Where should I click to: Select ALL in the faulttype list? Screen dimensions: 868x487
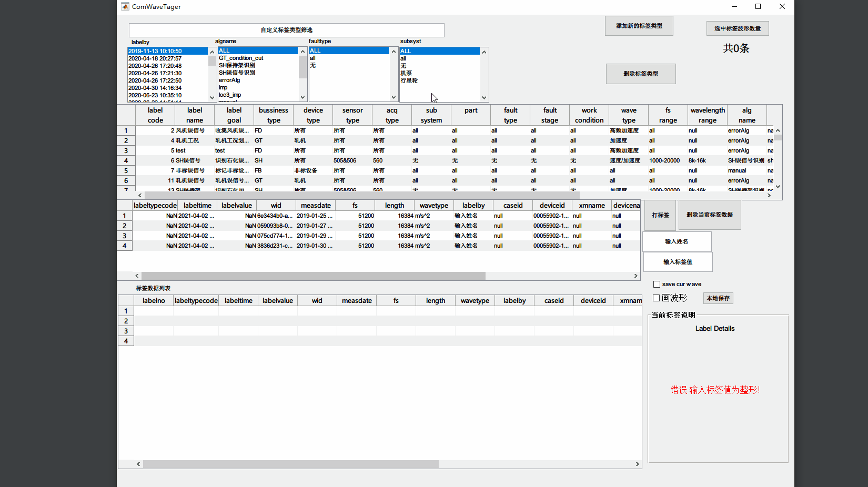[x=349, y=50]
